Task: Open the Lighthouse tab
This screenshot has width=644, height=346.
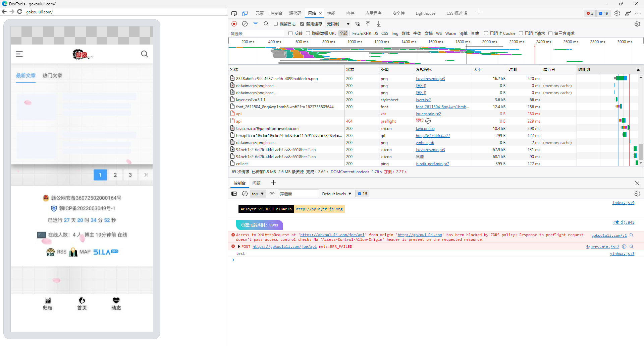Action: 425,13
